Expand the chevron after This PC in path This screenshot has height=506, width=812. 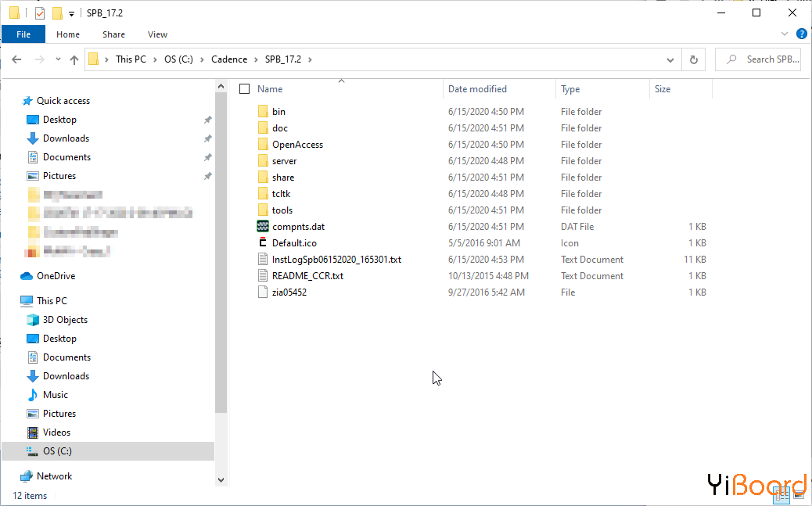click(156, 59)
